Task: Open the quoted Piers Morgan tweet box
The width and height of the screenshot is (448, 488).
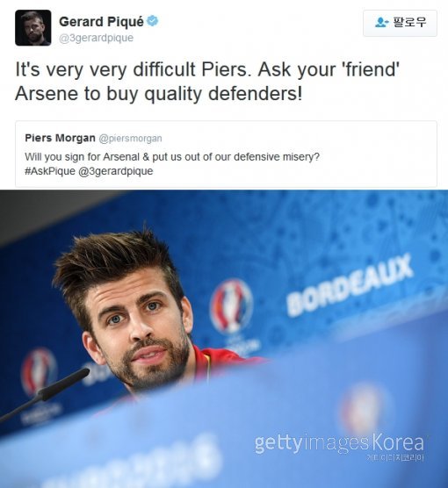Action: click(x=226, y=154)
